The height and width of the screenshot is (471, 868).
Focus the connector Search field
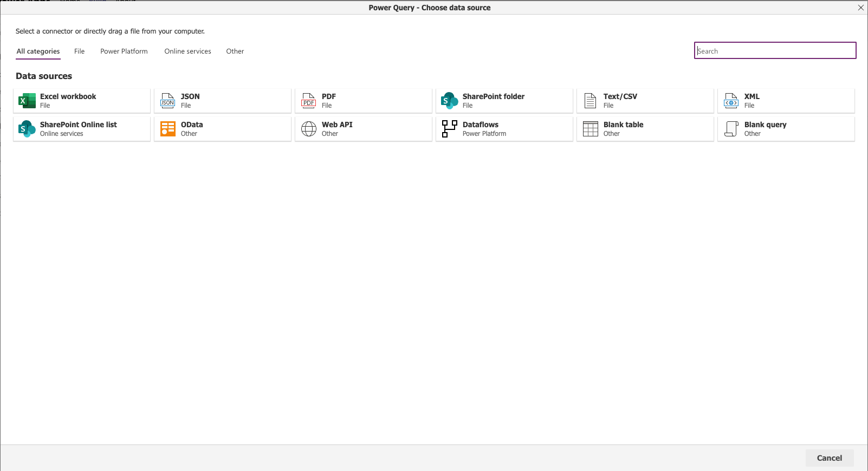pos(775,51)
